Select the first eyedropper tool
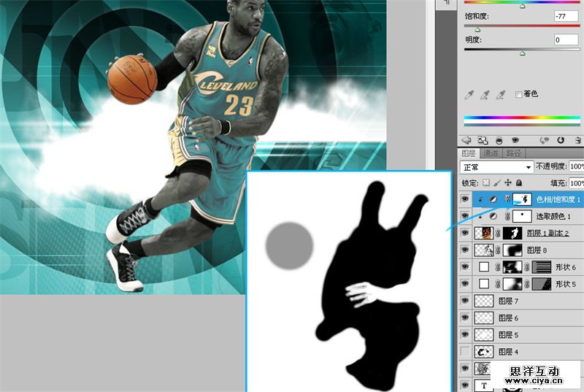This screenshot has width=584, height=392. click(x=469, y=95)
